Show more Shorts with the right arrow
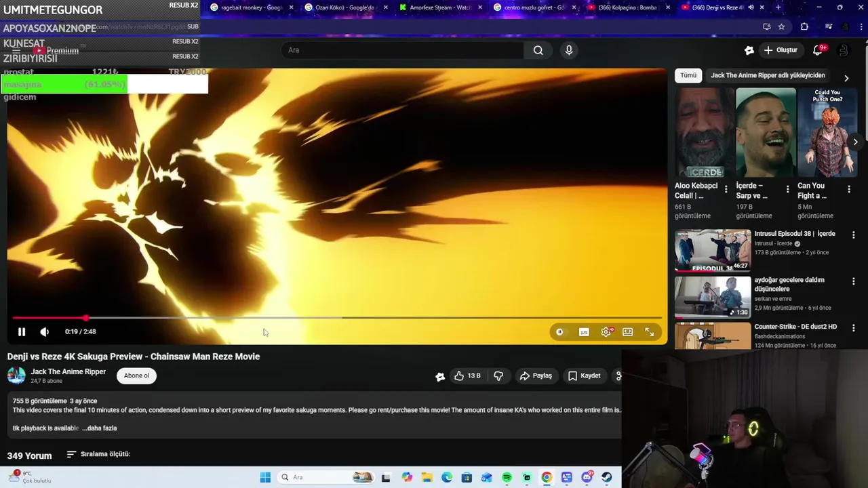This screenshot has height=488, width=868. click(855, 142)
